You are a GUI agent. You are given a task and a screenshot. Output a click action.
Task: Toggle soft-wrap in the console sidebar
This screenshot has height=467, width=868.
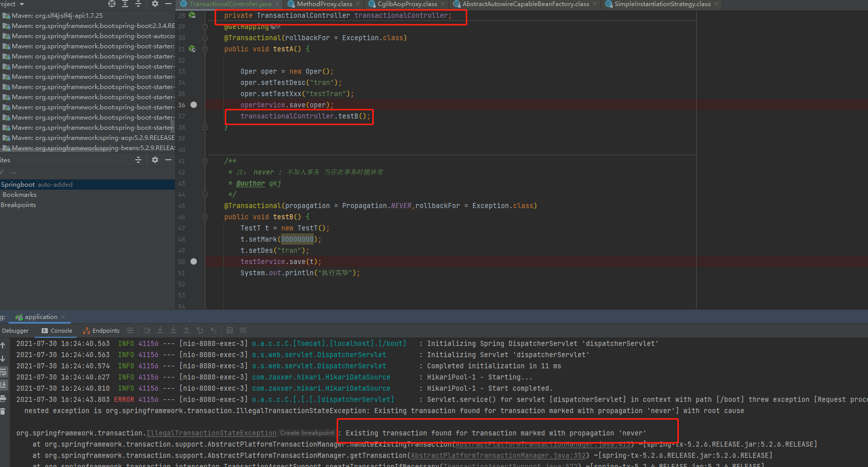coord(3,372)
